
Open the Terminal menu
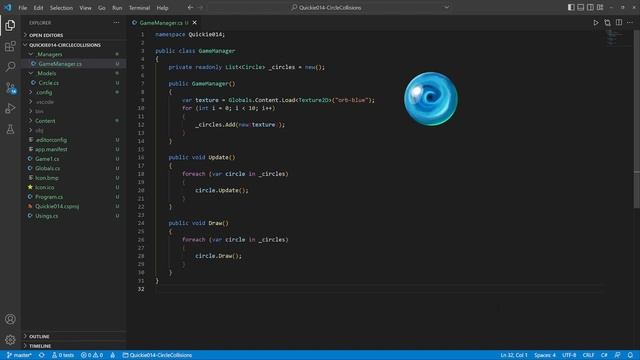(x=139, y=8)
